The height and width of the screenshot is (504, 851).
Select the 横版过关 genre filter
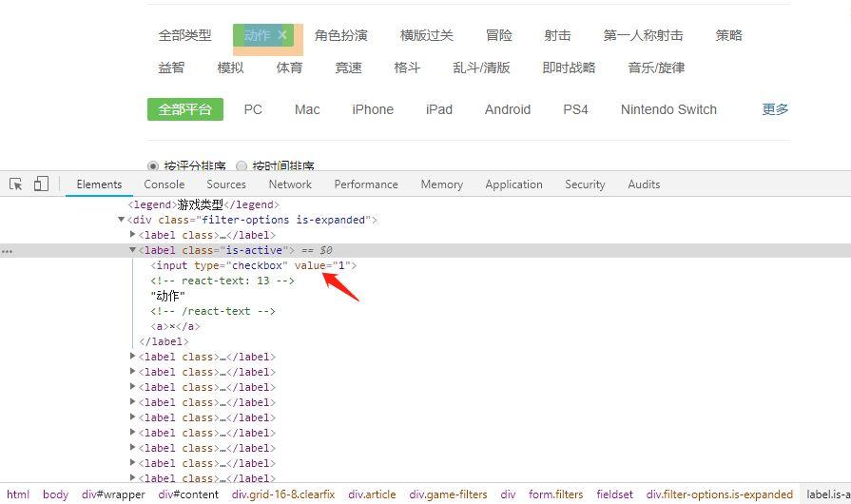(427, 35)
